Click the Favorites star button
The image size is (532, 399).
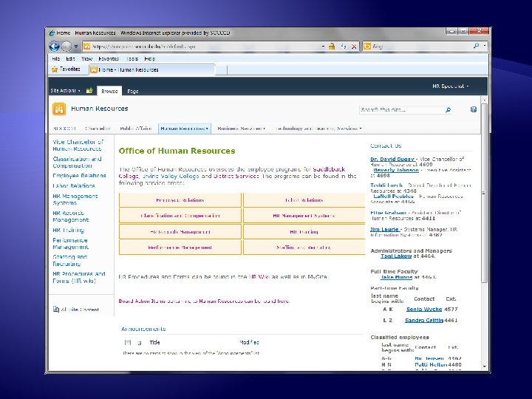tap(66, 69)
